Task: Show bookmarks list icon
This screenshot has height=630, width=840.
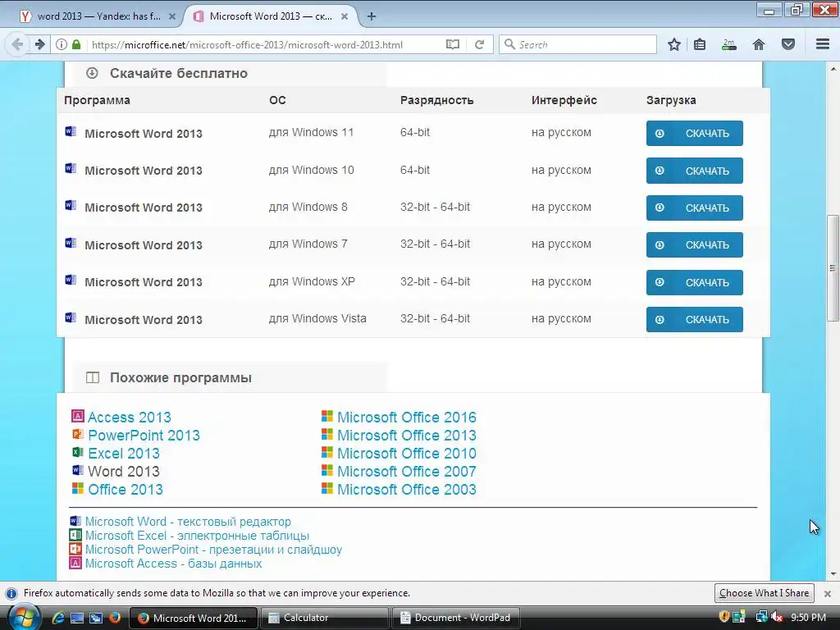Action: pos(700,44)
